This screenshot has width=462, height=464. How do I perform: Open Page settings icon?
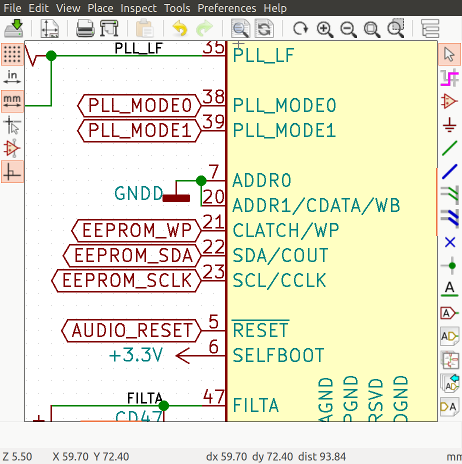[50, 29]
